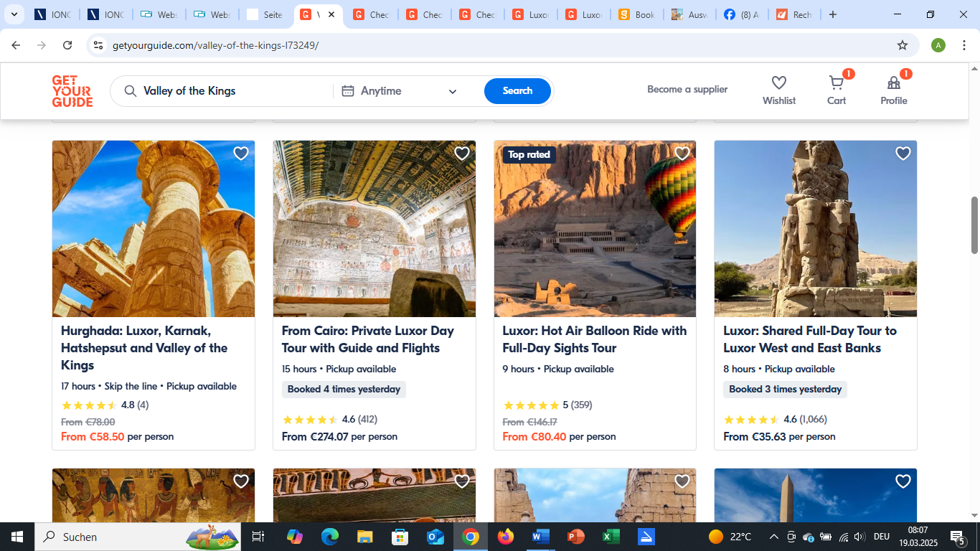Image resolution: width=980 pixels, height=551 pixels.
Task: Click the volume icon in system tray
Action: [859, 537]
